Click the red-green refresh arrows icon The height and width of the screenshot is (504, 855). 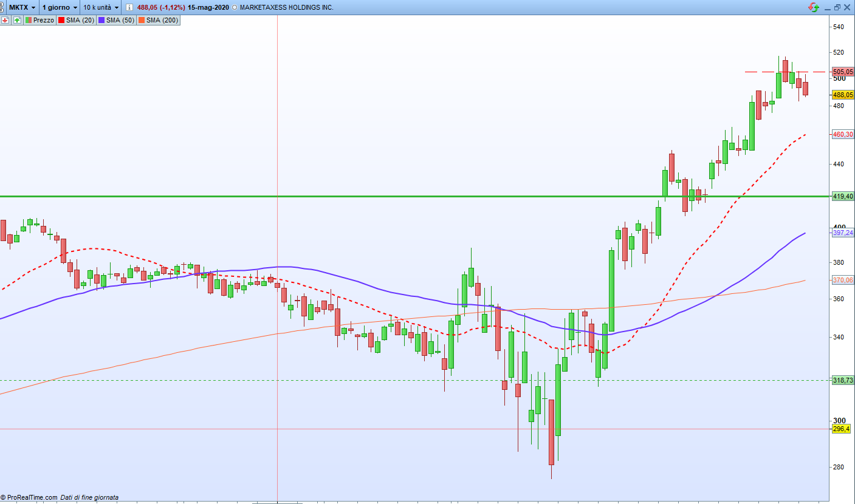(813, 7)
